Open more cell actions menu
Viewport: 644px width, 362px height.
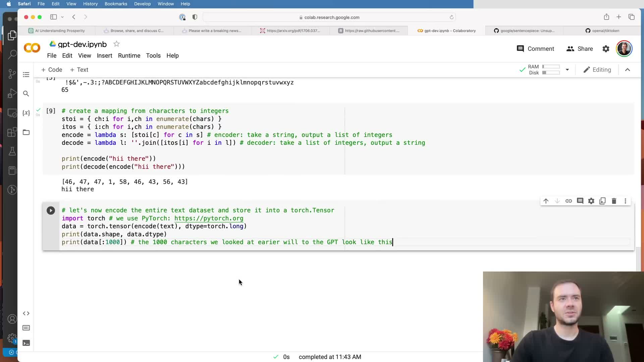[625, 201]
